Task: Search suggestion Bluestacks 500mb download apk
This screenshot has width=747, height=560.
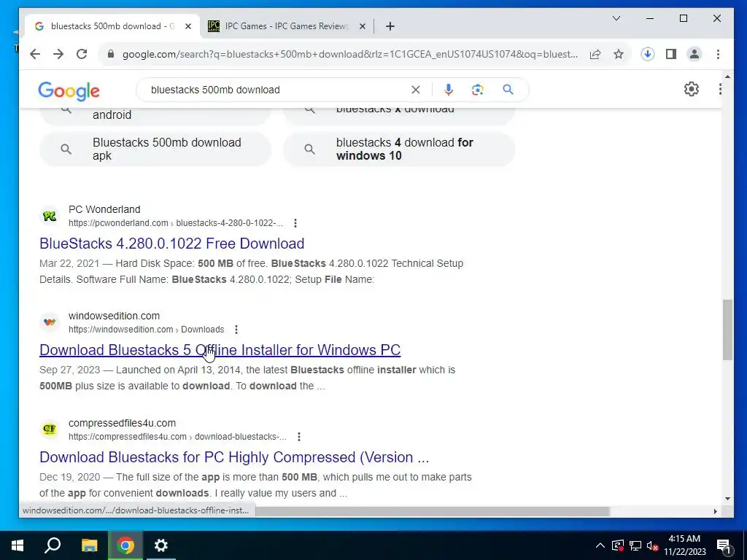Action: click(156, 149)
